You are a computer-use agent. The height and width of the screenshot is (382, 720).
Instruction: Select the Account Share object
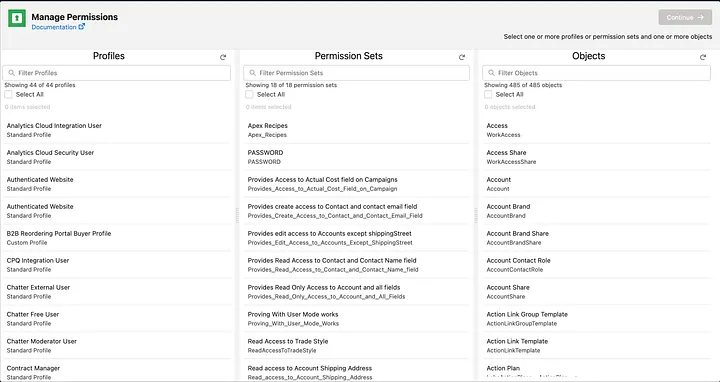[x=596, y=292]
